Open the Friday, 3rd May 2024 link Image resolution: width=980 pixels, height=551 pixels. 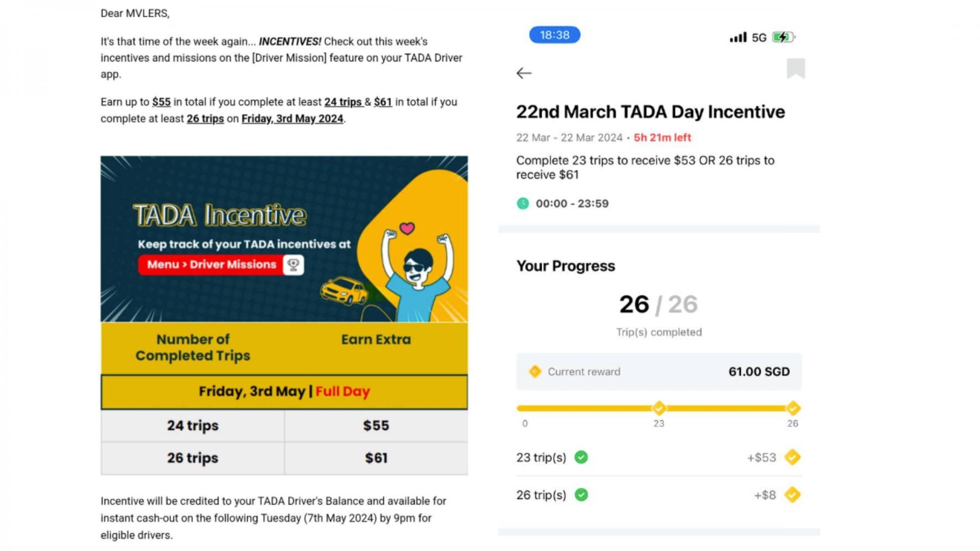[292, 119]
